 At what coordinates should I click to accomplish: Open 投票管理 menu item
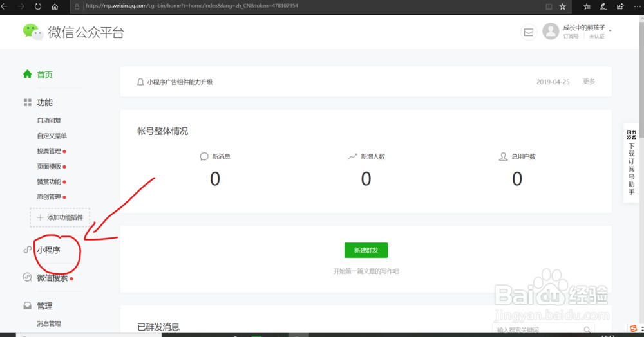[49, 151]
